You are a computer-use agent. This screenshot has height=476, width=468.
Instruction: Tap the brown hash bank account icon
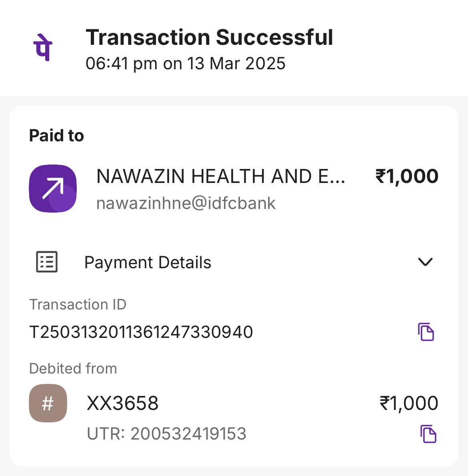pyautogui.click(x=48, y=403)
